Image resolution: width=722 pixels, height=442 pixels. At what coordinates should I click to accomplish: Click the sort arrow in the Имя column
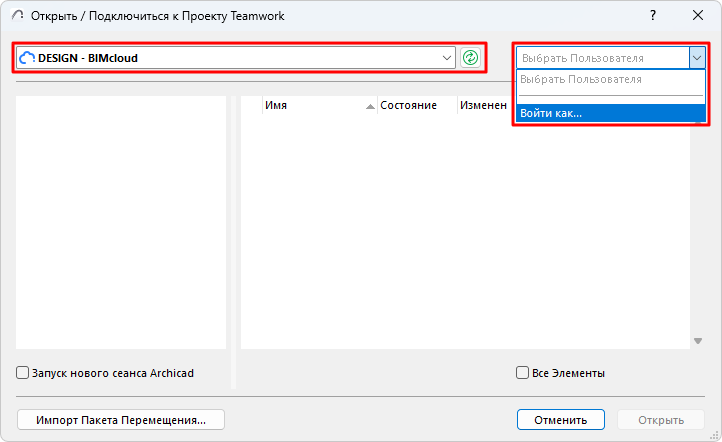point(371,105)
